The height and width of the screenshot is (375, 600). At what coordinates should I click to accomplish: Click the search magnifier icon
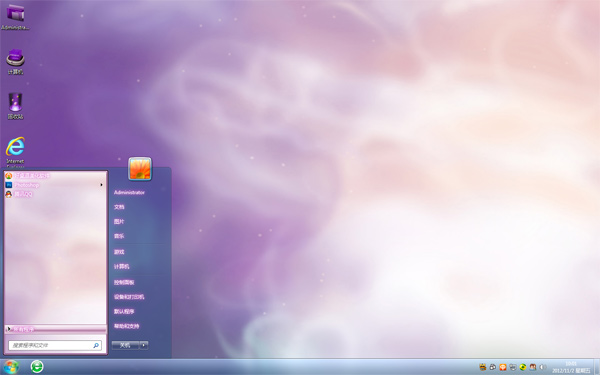tap(96, 345)
